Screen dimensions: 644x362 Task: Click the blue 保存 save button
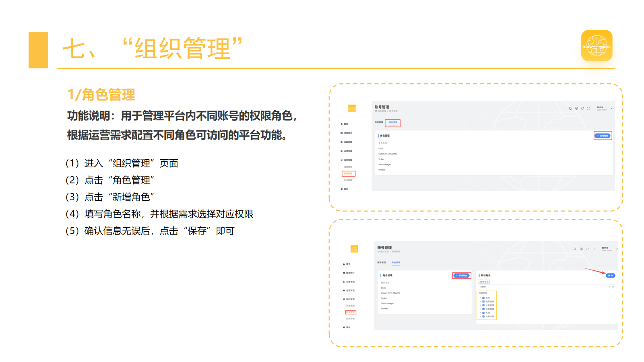tap(611, 276)
